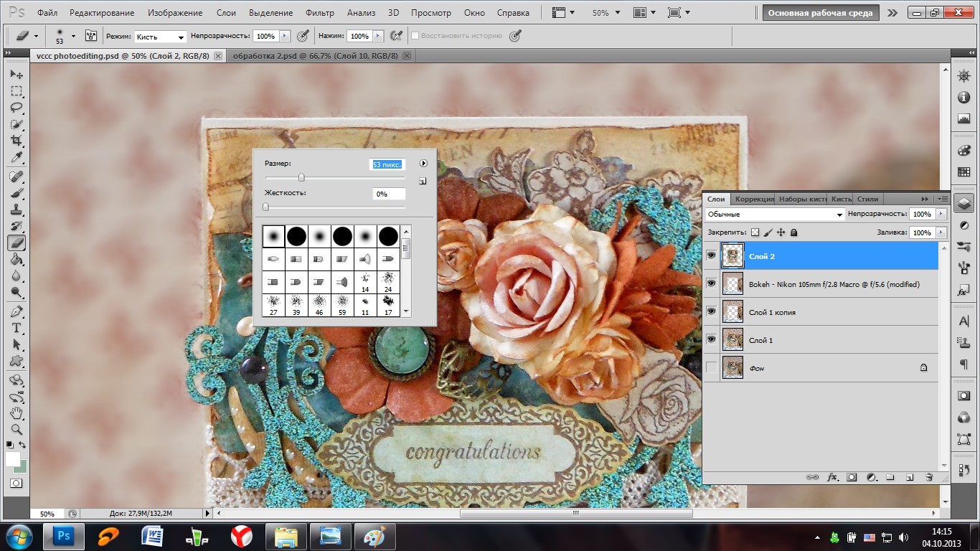Delete the selected layer via trash icon
980x551 pixels.
point(928,476)
